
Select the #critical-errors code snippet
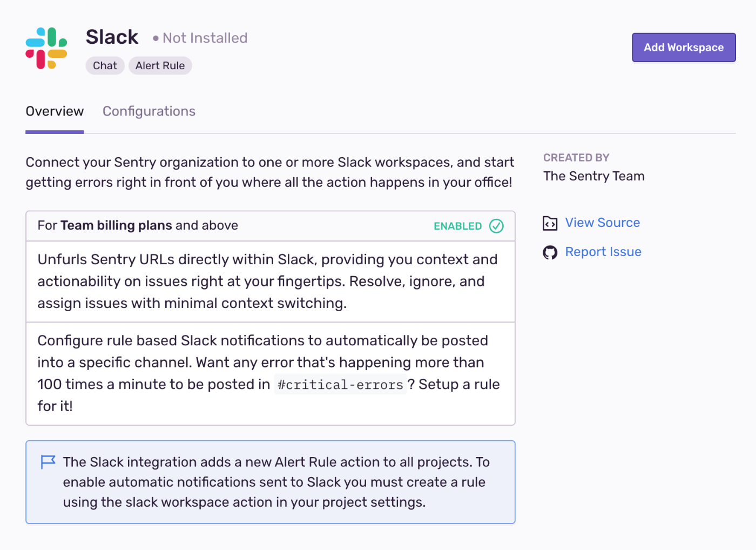click(x=340, y=384)
